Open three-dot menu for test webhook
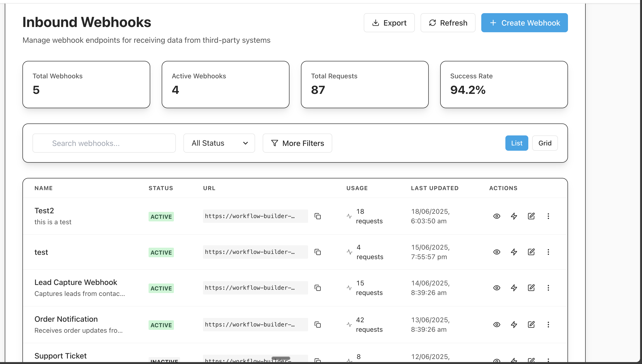Viewport: 642px width, 364px height. tap(548, 252)
